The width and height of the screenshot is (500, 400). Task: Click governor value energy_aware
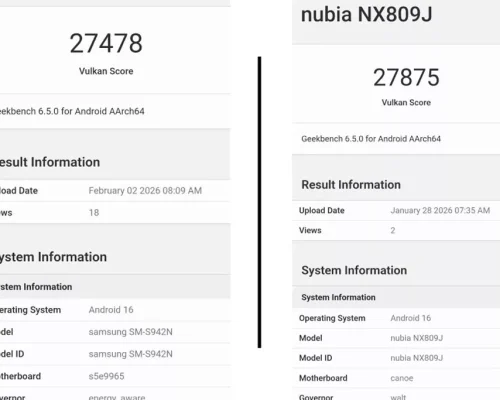click(117, 397)
